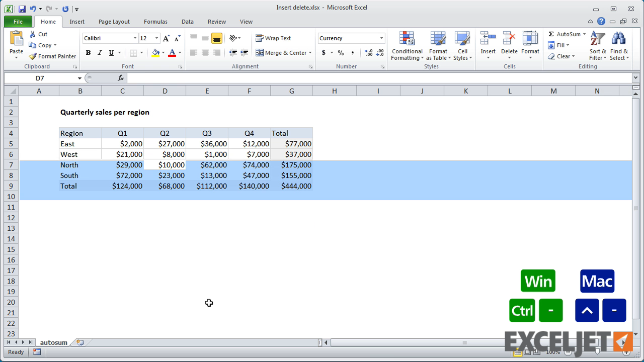Click the Insert cells icon

488,38
